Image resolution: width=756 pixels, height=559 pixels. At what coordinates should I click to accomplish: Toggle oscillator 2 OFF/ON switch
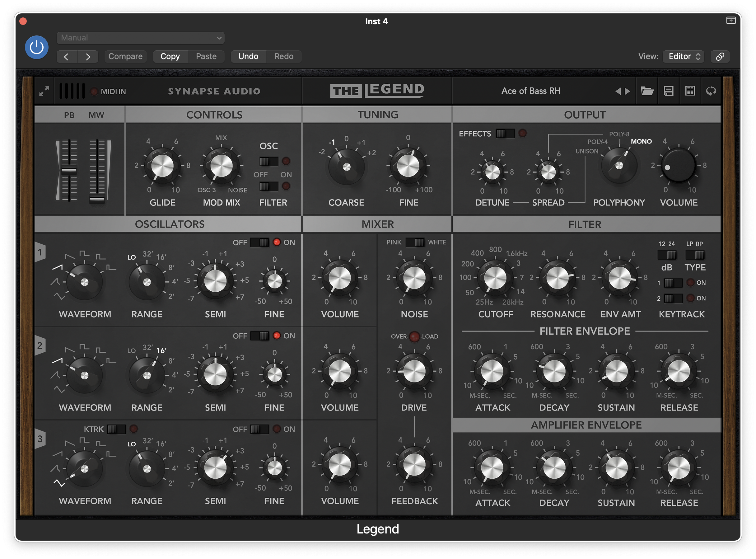(259, 336)
